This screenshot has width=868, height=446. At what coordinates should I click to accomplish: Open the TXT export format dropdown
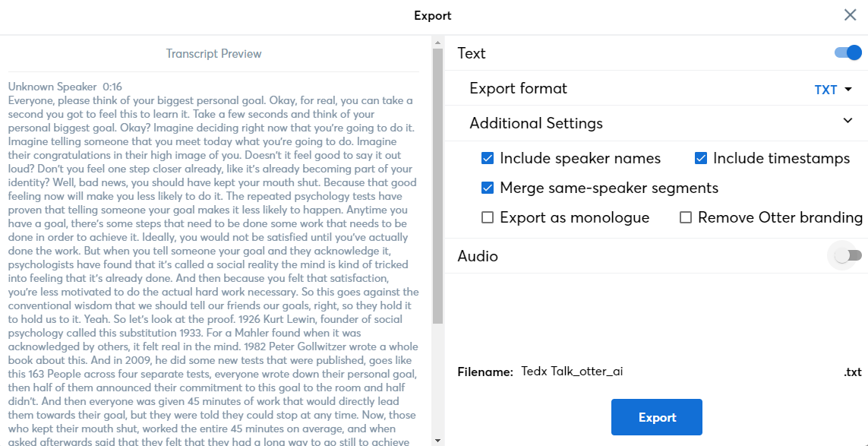(833, 90)
